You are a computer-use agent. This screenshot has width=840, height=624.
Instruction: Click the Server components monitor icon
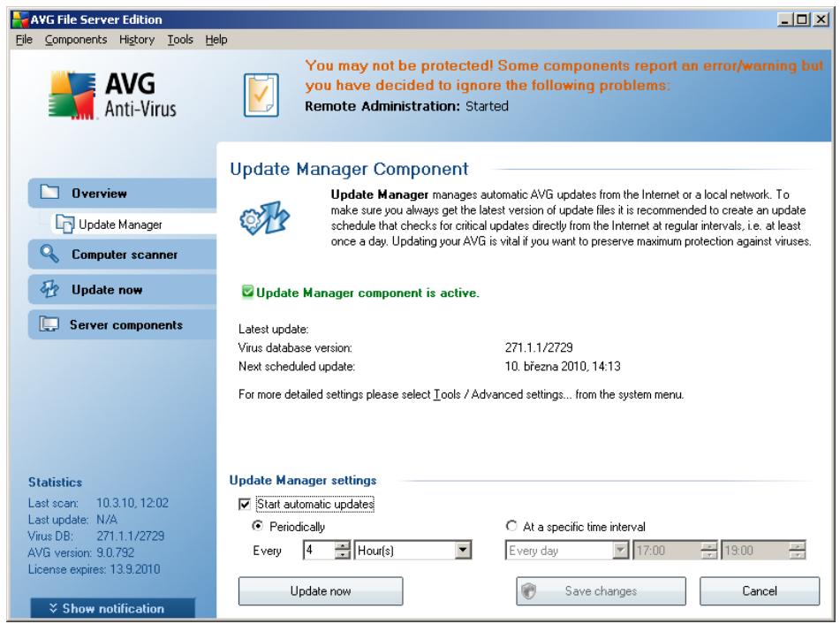click(49, 324)
